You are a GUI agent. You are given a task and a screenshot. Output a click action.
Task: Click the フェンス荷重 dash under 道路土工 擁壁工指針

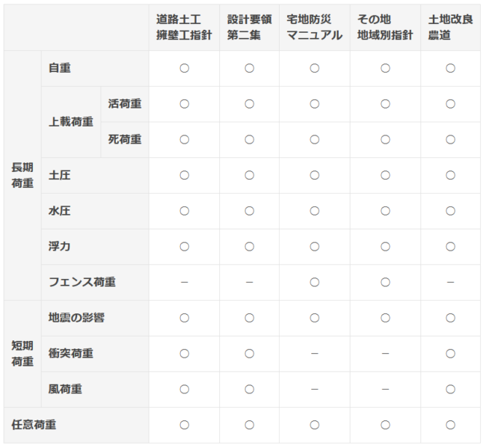point(185,282)
